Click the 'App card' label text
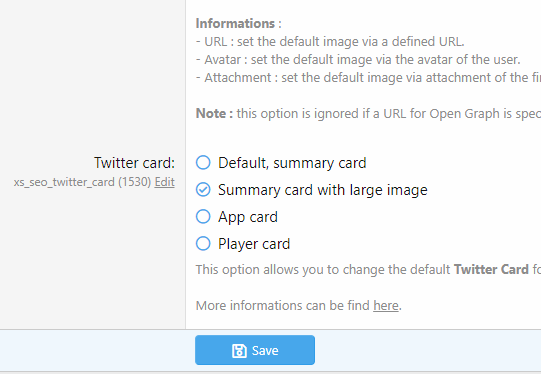541x374 pixels. pyautogui.click(x=248, y=217)
